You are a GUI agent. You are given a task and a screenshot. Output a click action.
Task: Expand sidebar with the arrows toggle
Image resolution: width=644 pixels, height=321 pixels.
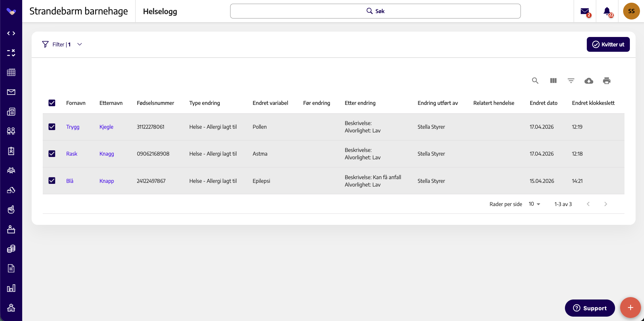tap(11, 33)
